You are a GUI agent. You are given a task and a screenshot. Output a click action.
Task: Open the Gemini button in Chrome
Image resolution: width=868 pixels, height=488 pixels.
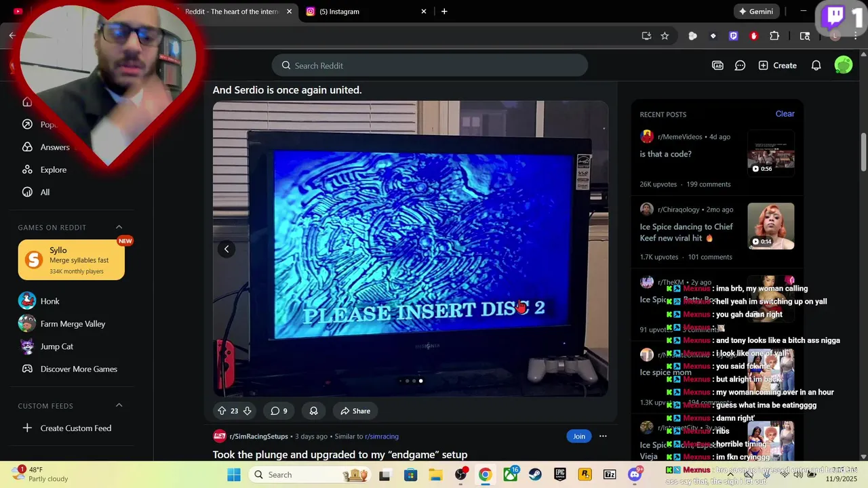click(755, 12)
